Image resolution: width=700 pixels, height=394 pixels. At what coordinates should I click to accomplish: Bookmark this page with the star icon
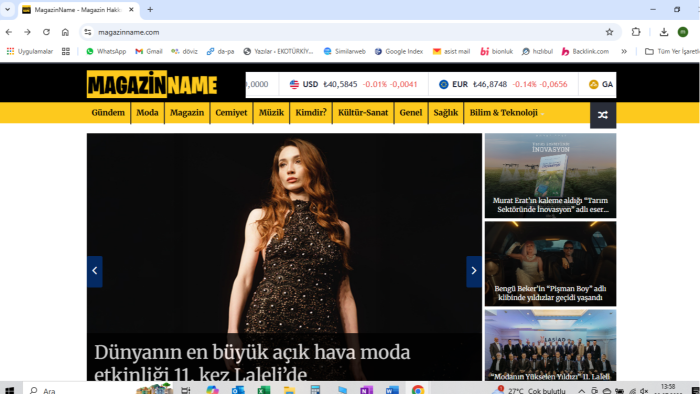609,32
